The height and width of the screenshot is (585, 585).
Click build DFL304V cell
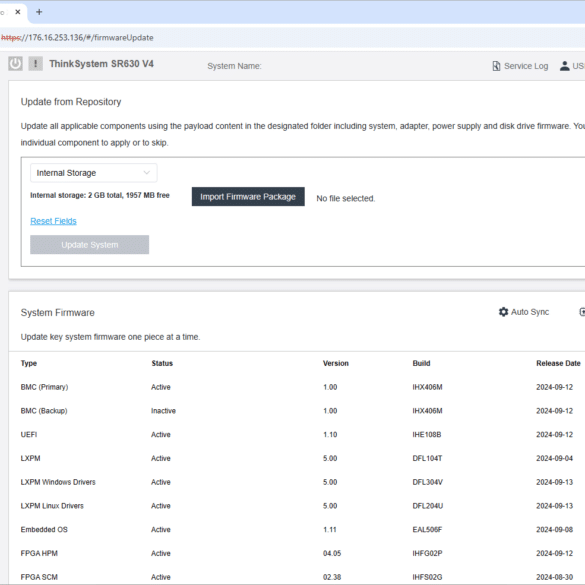tap(428, 482)
